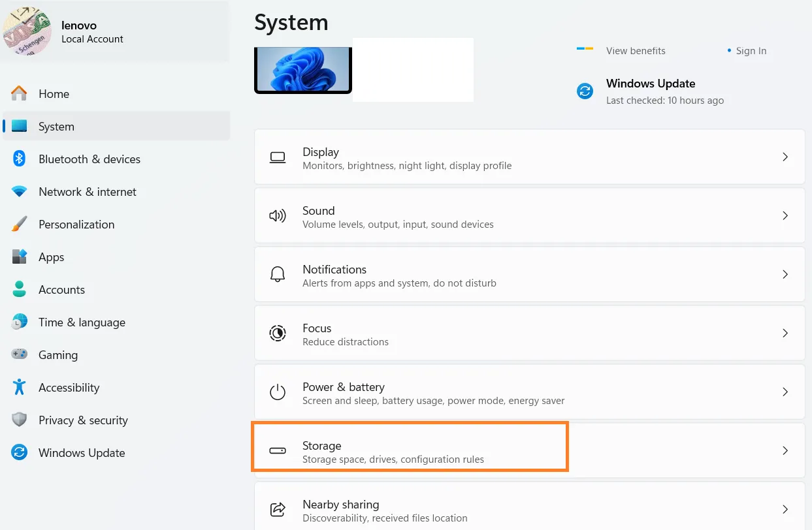
Task: Click the Sound speaker icon
Action: 278,215
